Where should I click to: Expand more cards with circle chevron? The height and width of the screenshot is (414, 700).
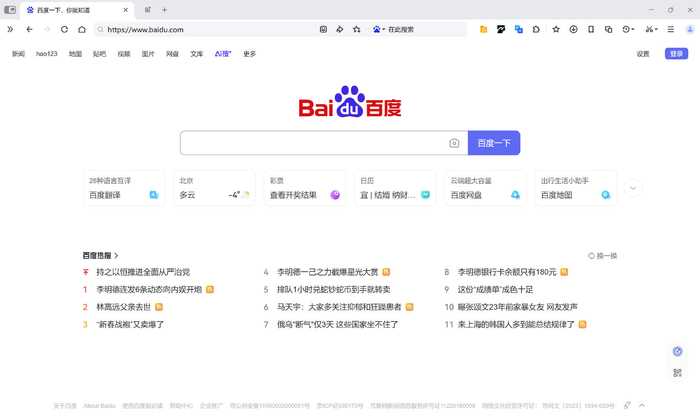(x=633, y=188)
